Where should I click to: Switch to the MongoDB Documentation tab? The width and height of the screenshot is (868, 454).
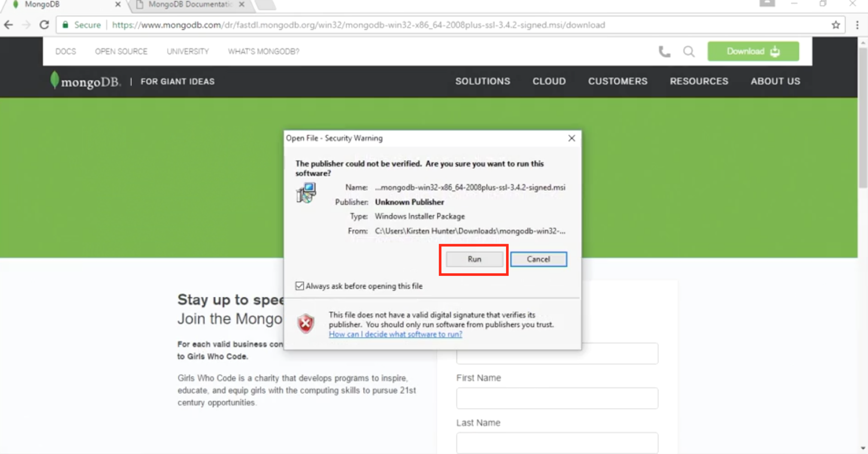[190, 4]
